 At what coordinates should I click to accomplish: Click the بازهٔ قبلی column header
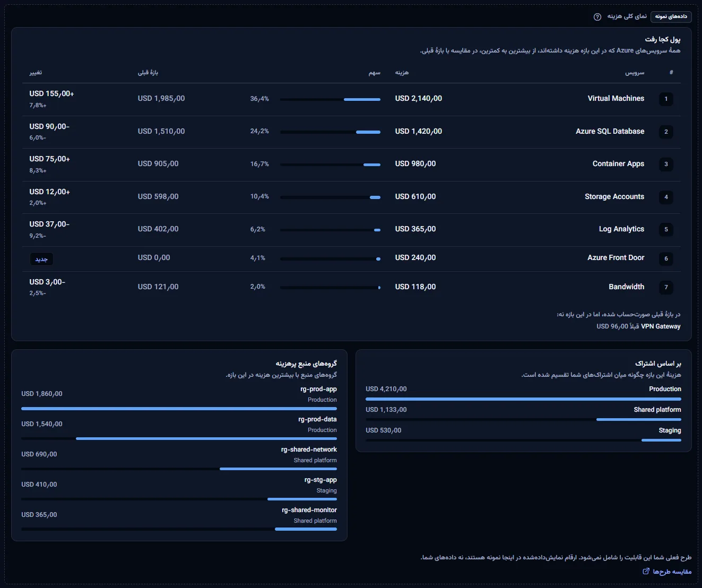148,73
